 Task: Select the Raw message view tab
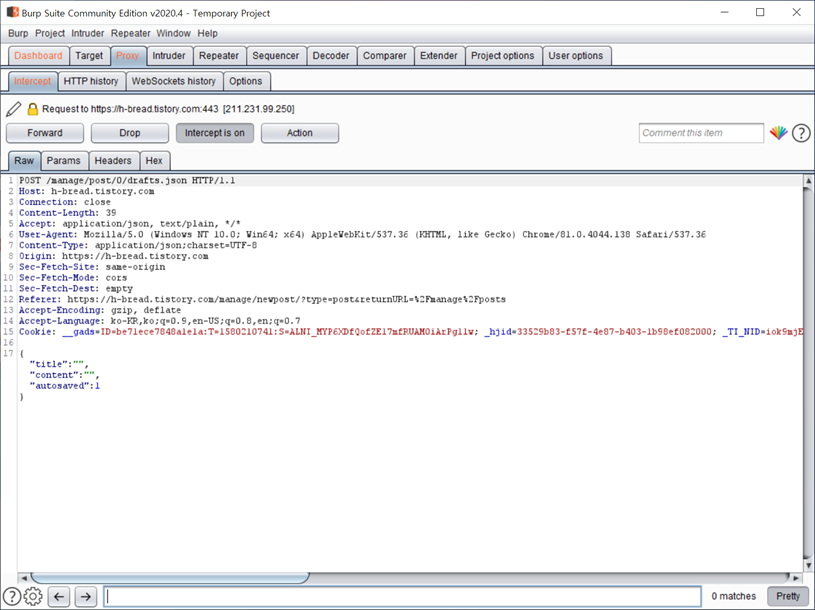pyautogui.click(x=24, y=161)
